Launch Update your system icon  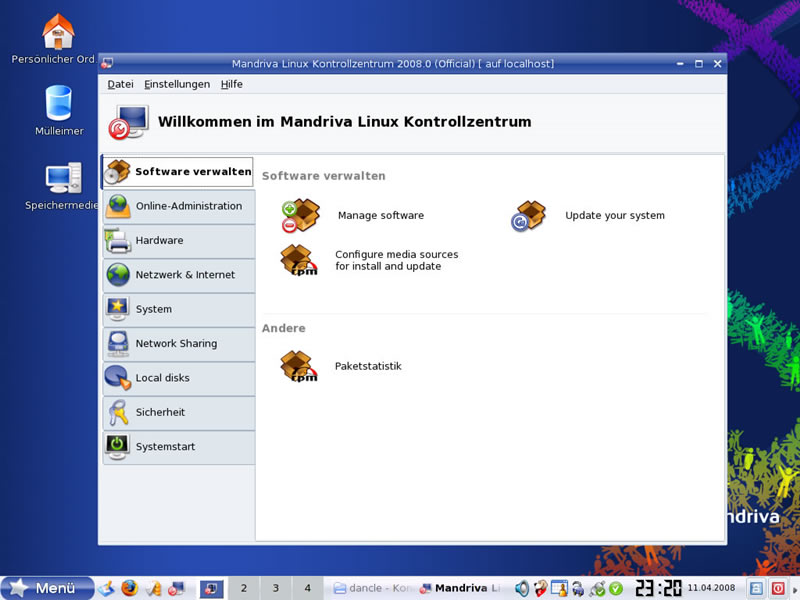529,216
